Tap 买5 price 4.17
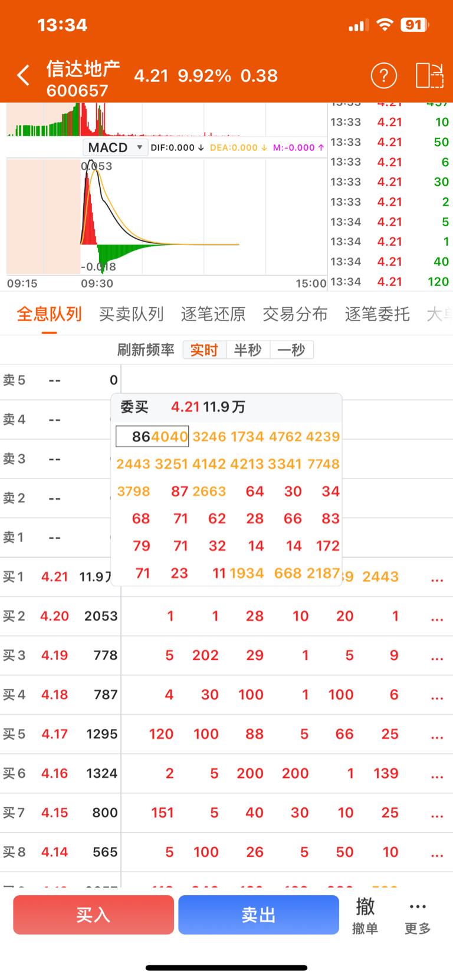The image size is (453, 980). pyautogui.click(x=55, y=734)
